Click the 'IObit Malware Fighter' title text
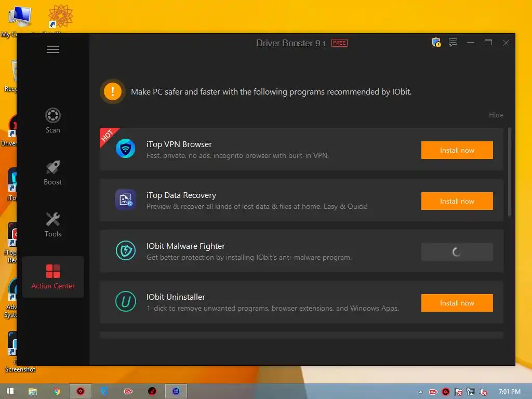This screenshot has width=532, height=399. [185, 246]
